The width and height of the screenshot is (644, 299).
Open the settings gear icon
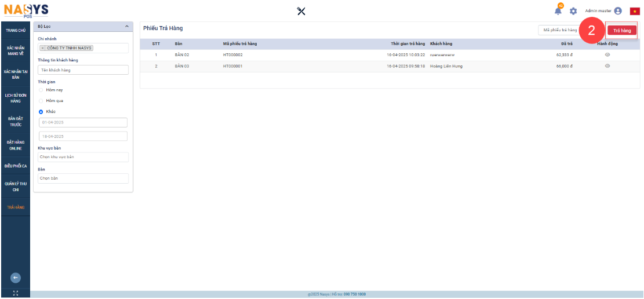(573, 11)
